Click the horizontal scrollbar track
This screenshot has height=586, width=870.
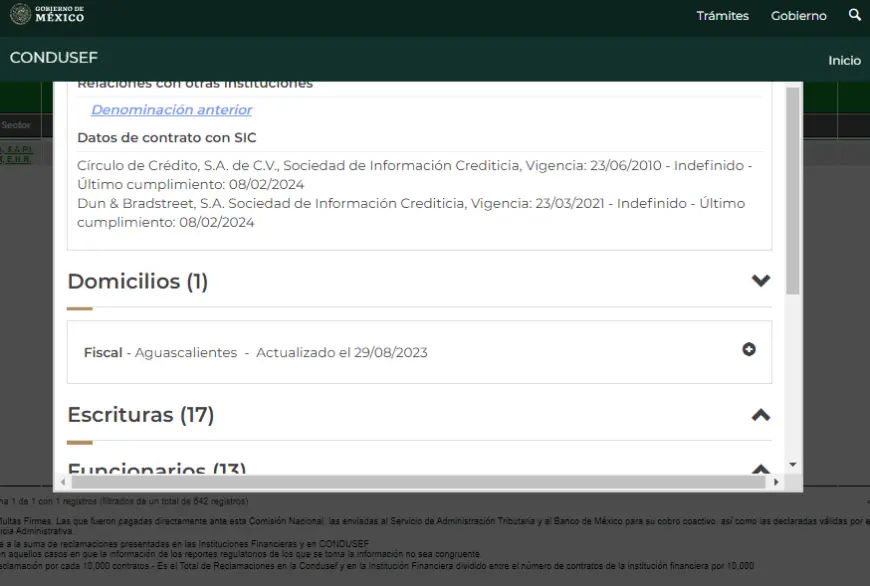420,482
